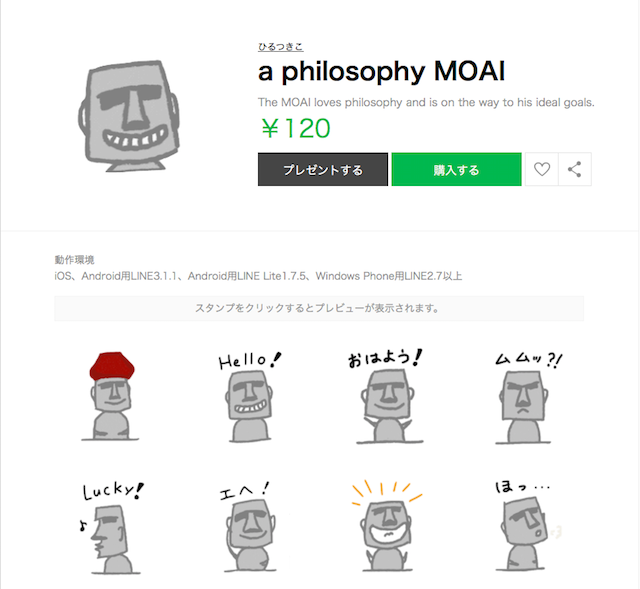Preview the Lucky! whistling Moai sticker
This screenshot has height=589, width=640.
[x=112, y=528]
